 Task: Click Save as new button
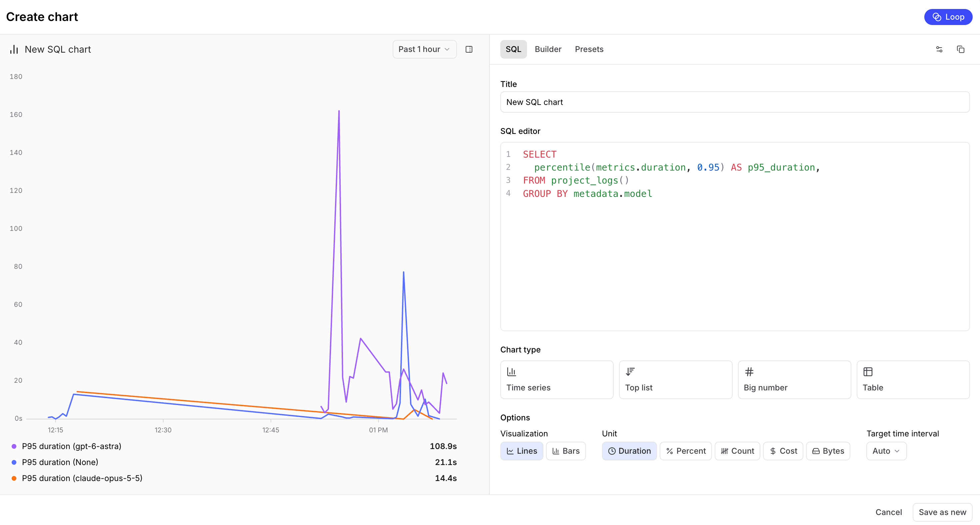point(942,512)
